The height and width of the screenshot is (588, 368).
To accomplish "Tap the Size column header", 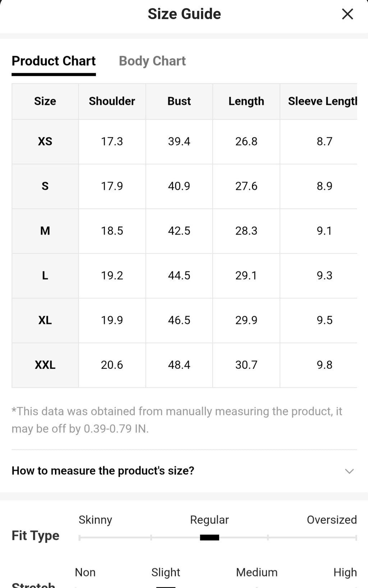I will [45, 101].
